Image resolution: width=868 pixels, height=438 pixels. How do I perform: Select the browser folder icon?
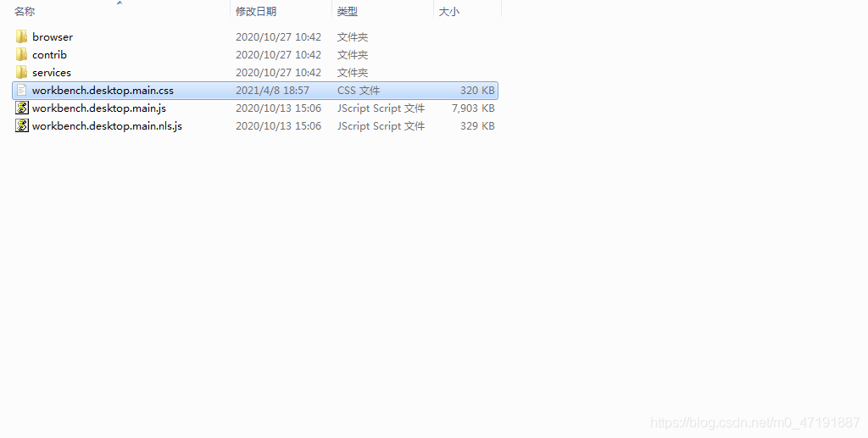(21, 37)
